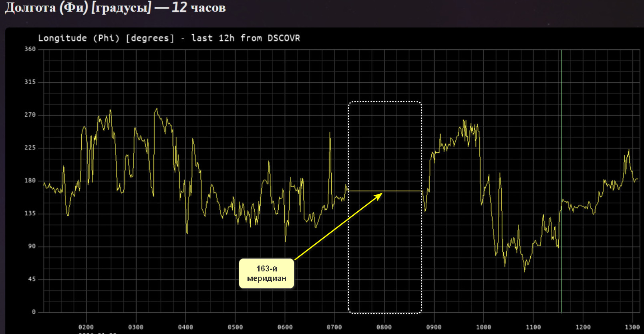Viewport: 644px width, 334px height.
Task: Click the "12 часов" text in heading
Action: point(199,8)
